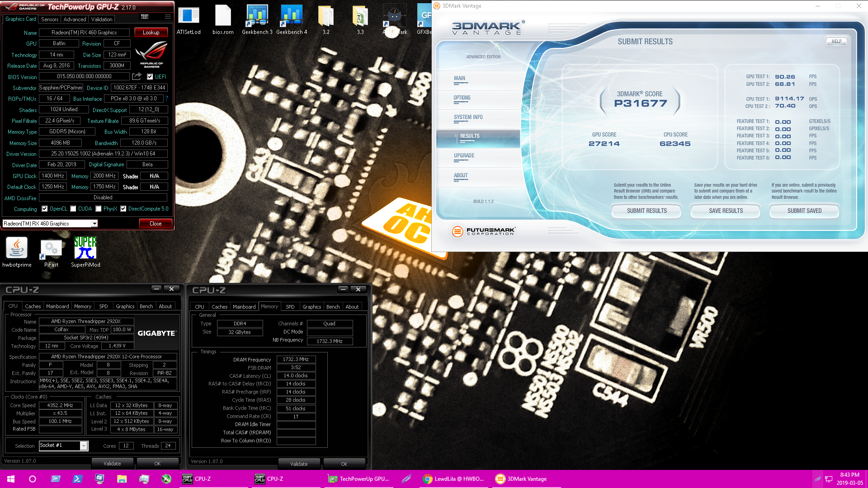Open the green globe taskbar app
Image resolution: width=868 pixels, height=488 pixels.
tap(166, 479)
